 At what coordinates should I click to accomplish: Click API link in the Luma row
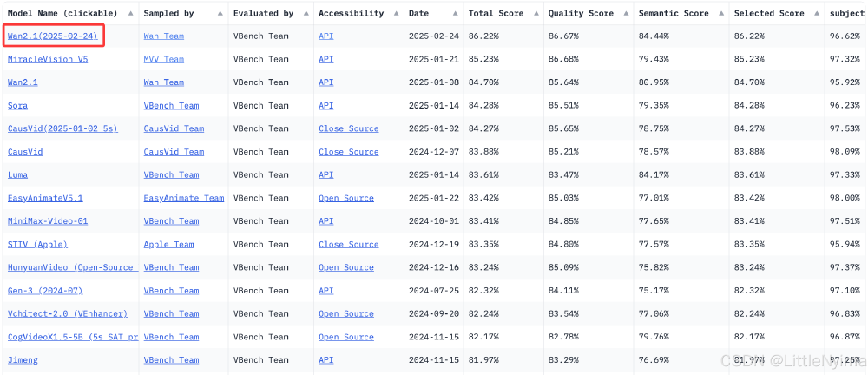tap(325, 175)
